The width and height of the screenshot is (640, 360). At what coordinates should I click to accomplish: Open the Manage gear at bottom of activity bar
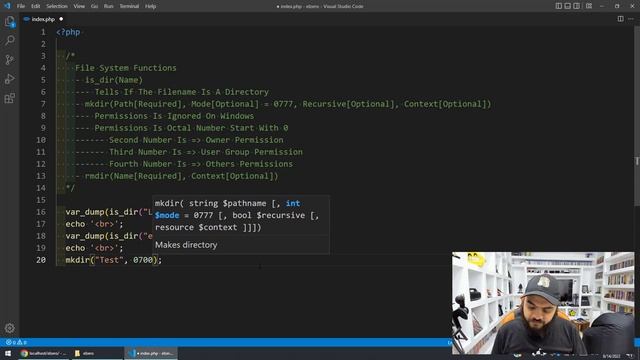9,328
